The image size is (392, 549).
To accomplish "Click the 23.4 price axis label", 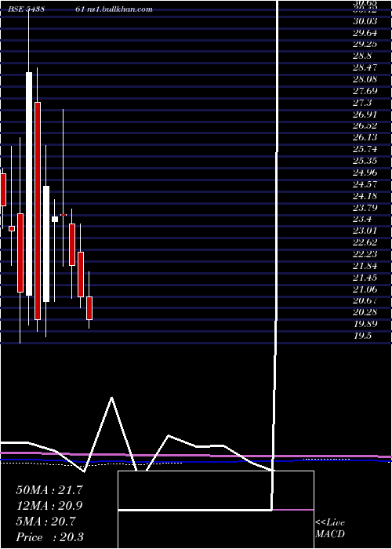I will 362,219.
